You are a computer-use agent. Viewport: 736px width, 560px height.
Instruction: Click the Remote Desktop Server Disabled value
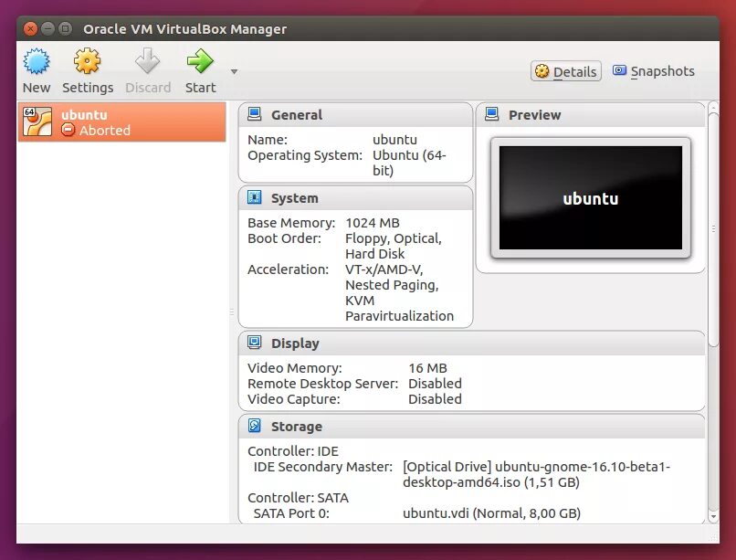[436, 384]
